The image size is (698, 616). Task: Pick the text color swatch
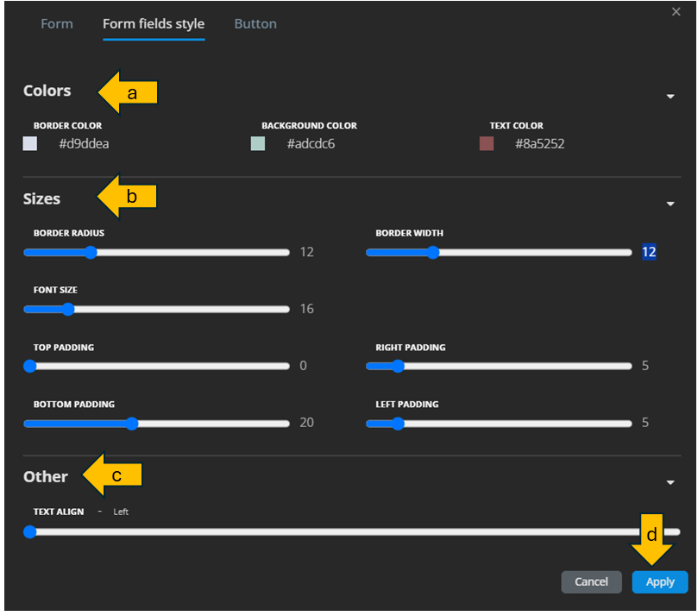[x=487, y=144]
